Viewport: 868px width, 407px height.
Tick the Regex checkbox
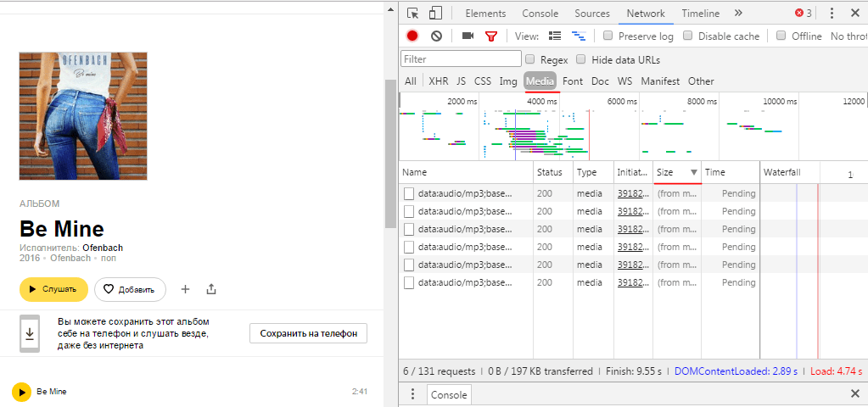point(529,59)
